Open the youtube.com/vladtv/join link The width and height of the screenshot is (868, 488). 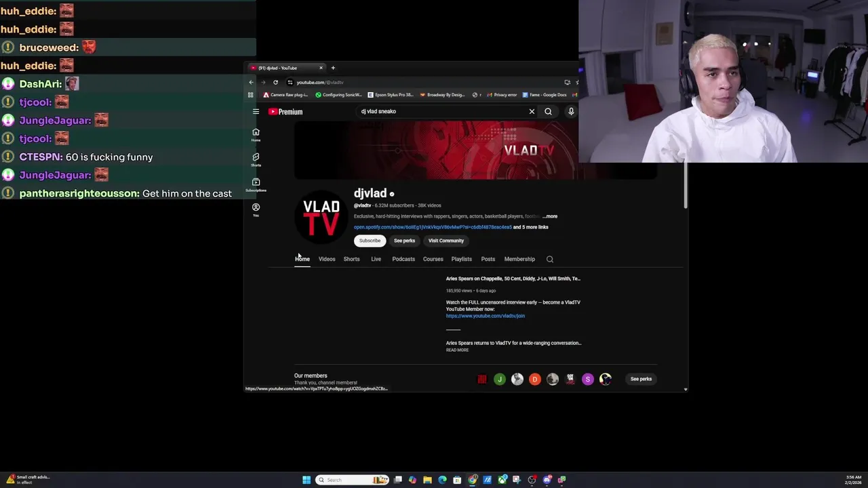[486, 316]
